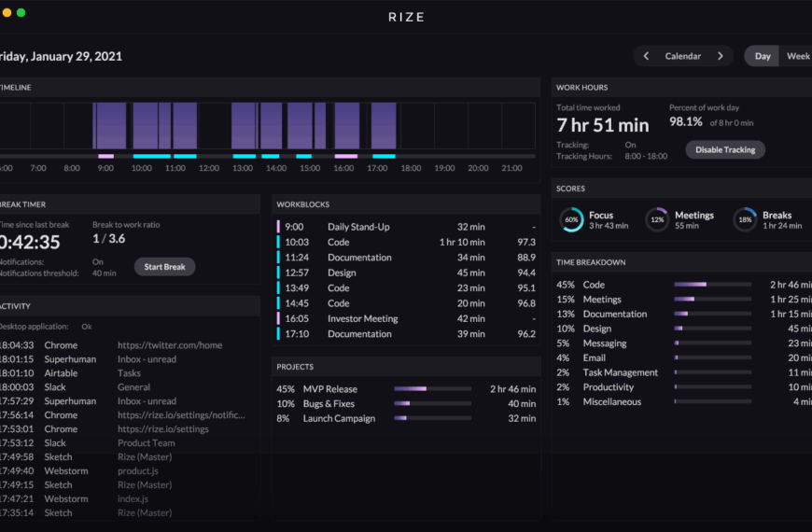Click the cyan marker beside Design workblock

tap(278, 273)
